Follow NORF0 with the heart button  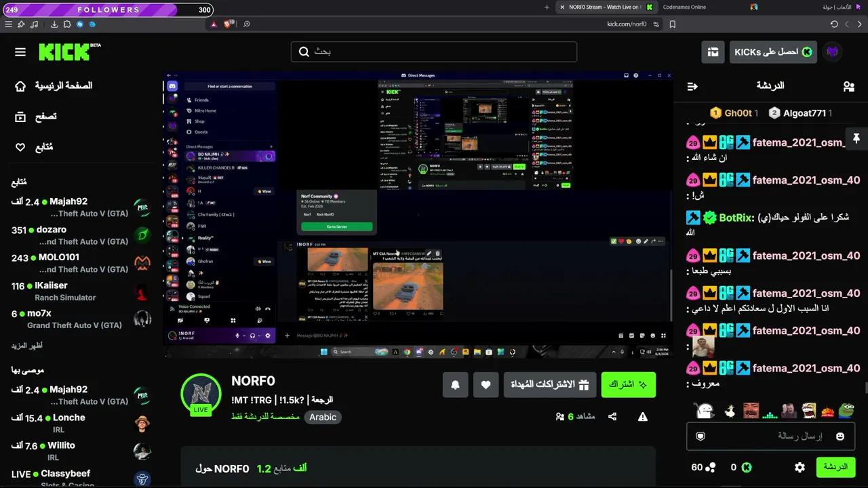[x=486, y=385]
